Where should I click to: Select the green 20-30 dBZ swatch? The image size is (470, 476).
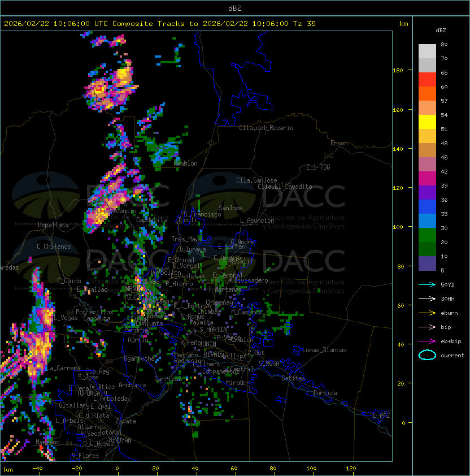point(427,235)
